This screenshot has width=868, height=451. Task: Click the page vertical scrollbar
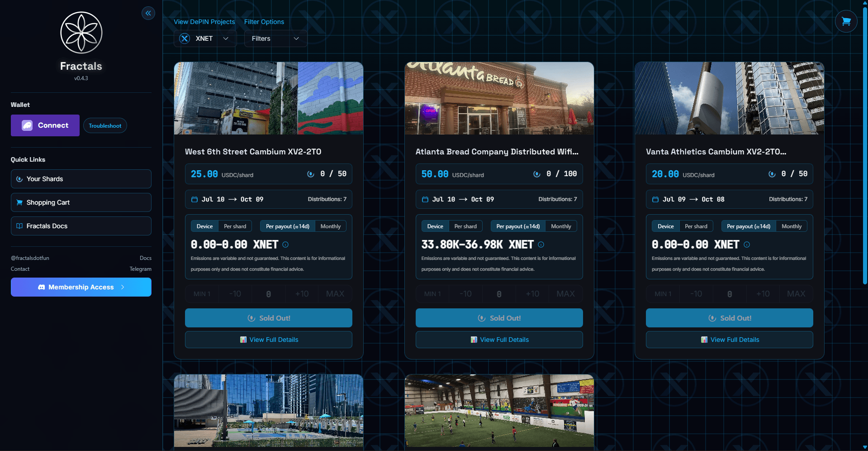865,145
